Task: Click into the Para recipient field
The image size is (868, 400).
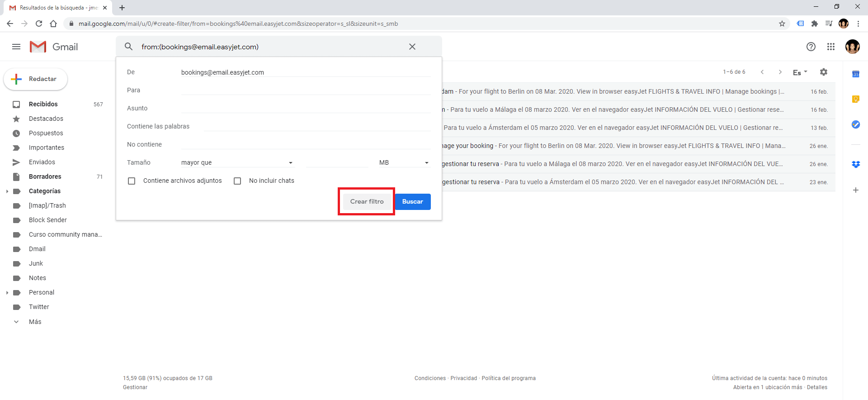Action: pos(306,90)
